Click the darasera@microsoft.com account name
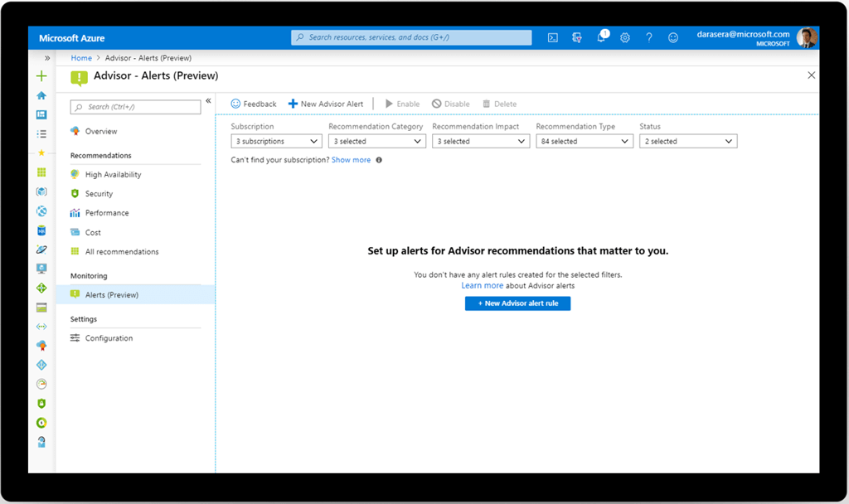This screenshot has width=849, height=504. pyautogui.click(x=743, y=34)
